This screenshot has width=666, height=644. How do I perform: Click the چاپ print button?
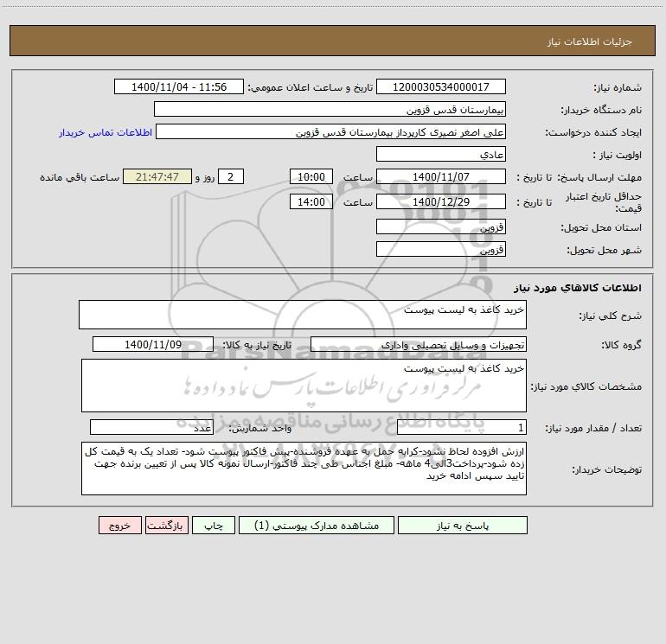coord(214,525)
